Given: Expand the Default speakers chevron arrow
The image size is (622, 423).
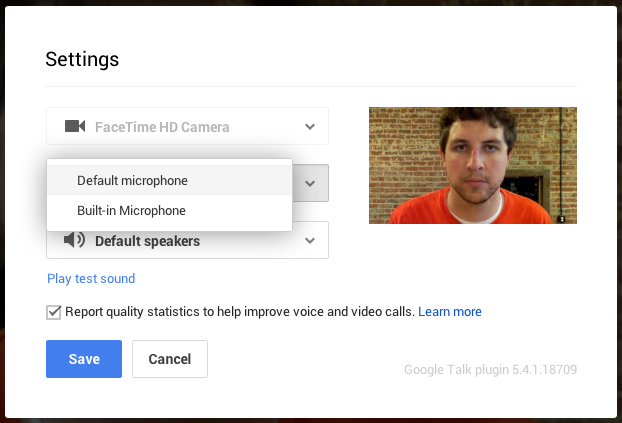Looking at the screenshot, I should (310, 240).
